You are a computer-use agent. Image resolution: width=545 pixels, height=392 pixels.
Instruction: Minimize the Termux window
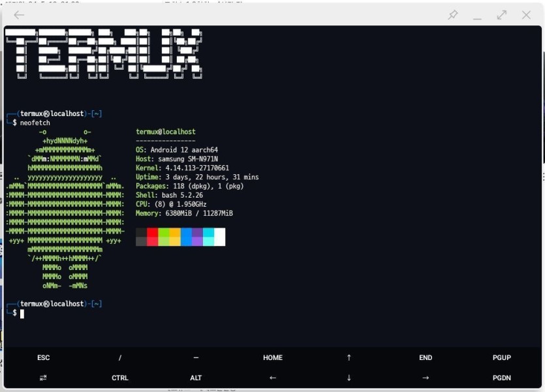(x=477, y=18)
